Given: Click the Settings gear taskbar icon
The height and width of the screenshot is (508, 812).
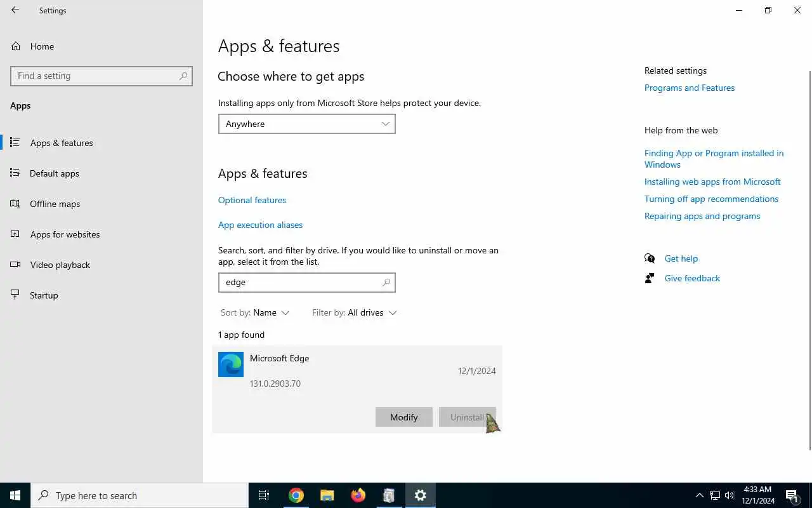Looking at the screenshot, I should (420, 495).
